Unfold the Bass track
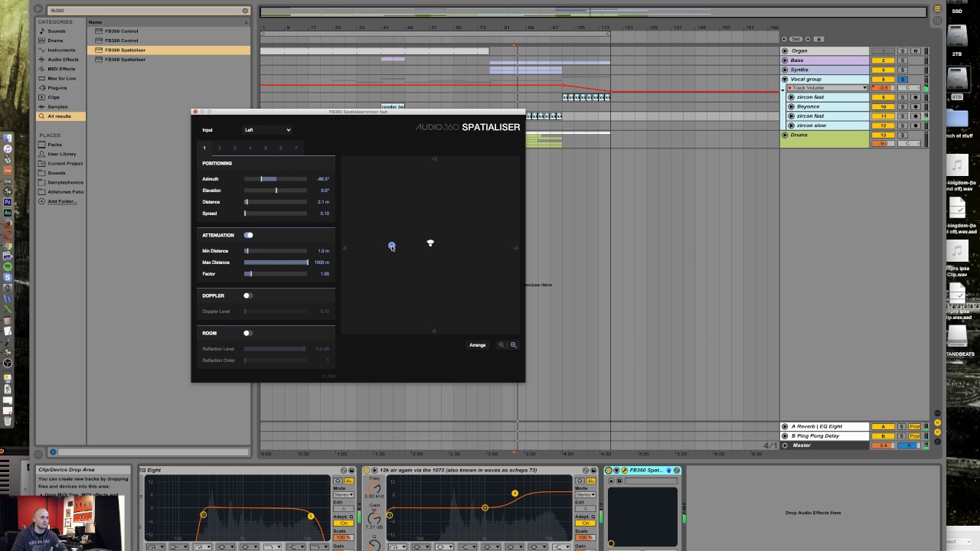The image size is (980, 551). pos(785,60)
